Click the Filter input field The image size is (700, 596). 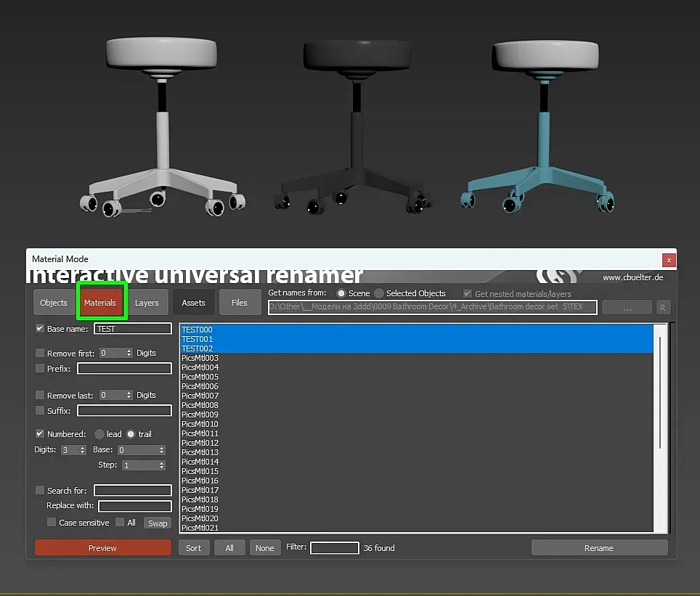pyautogui.click(x=334, y=548)
